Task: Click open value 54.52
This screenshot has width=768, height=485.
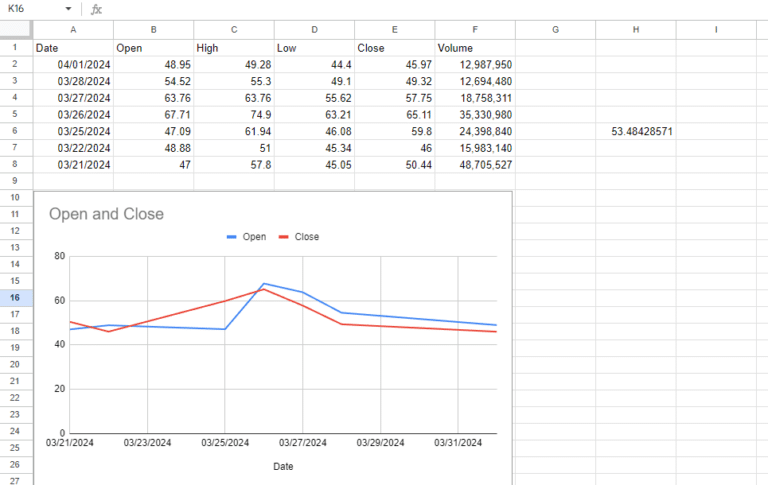Action: click(153, 81)
